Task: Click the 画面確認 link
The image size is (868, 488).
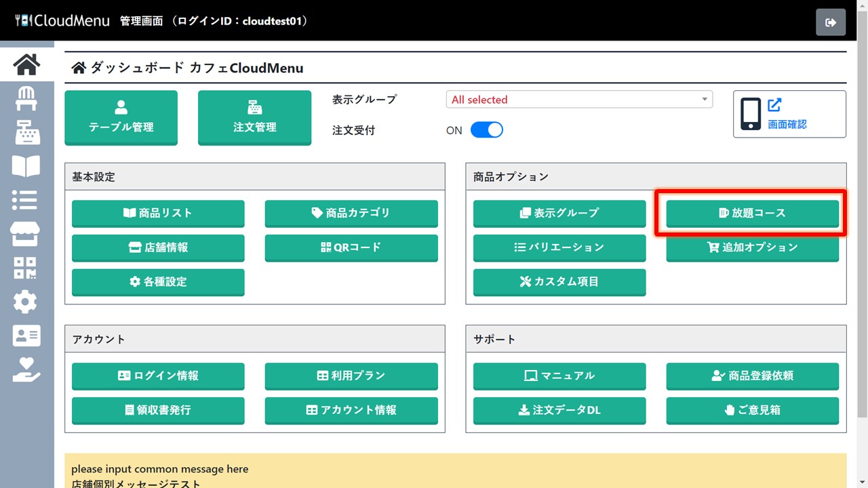Action: pos(787,125)
